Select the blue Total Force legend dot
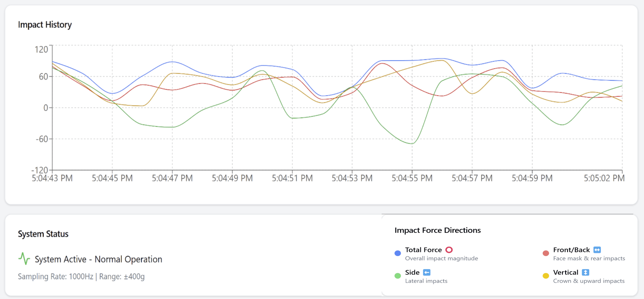 [x=398, y=253]
